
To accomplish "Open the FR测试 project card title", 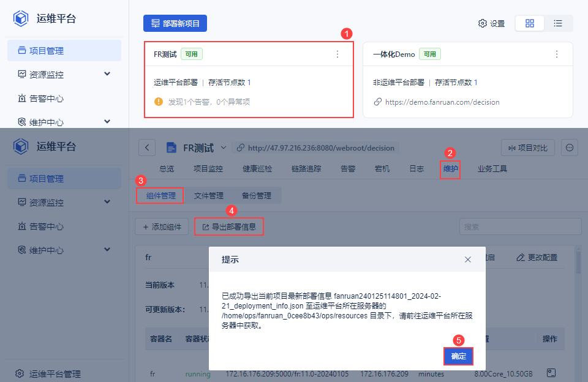I will point(165,54).
